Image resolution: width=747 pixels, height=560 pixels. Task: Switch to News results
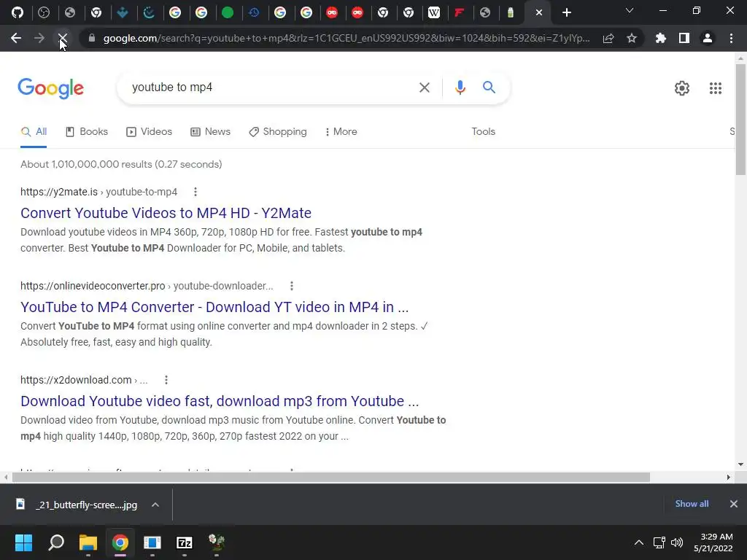[211, 132]
